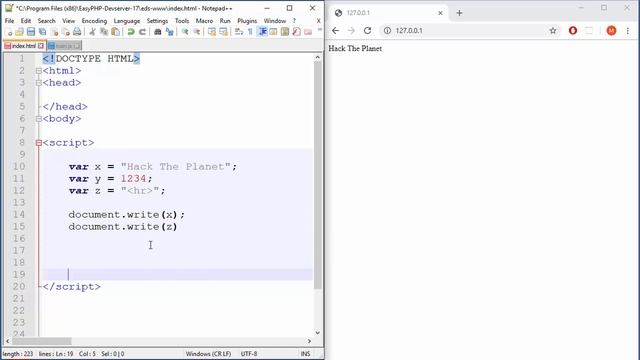The height and width of the screenshot is (360, 640).
Task: Collapse the red script fold marker on line 8
Action: tap(38, 143)
